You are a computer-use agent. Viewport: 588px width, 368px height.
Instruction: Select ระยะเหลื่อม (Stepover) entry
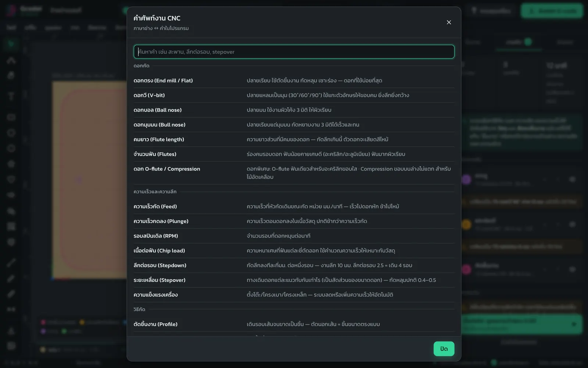[x=294, y=280]
